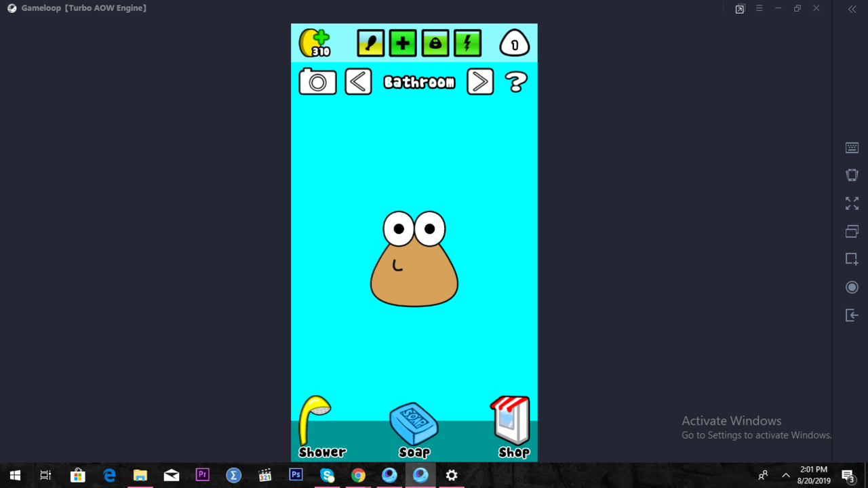Click Gameloop shake device icon

[x=852, y=175]
